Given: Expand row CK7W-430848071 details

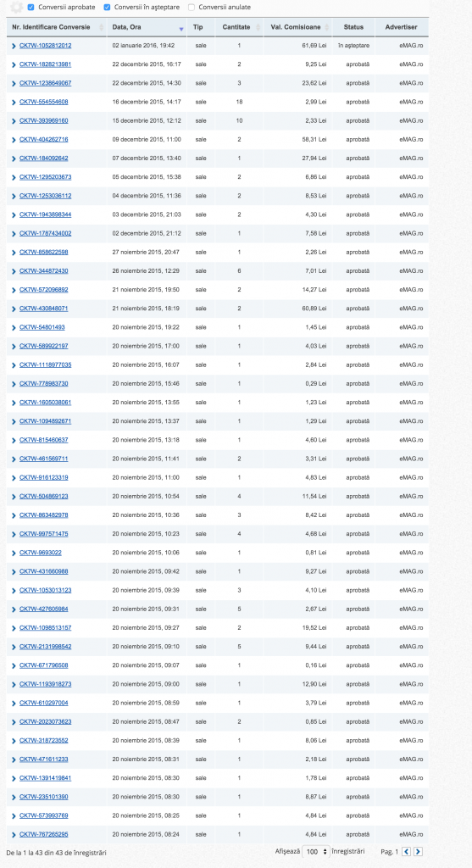Looking at the screenshot, I should tap(14, 309).
